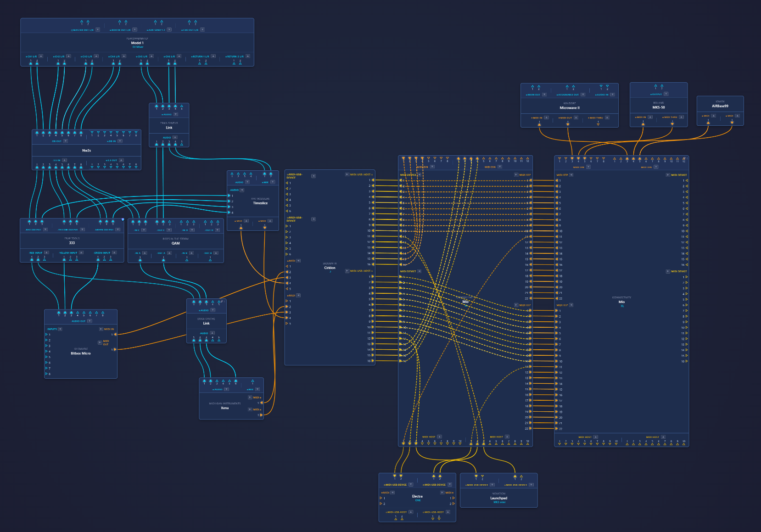This screenshot has height=532, width=761.
Task: Select Bitbox Micro MIDI OUT port 1
Action: [x=115, y=349]
